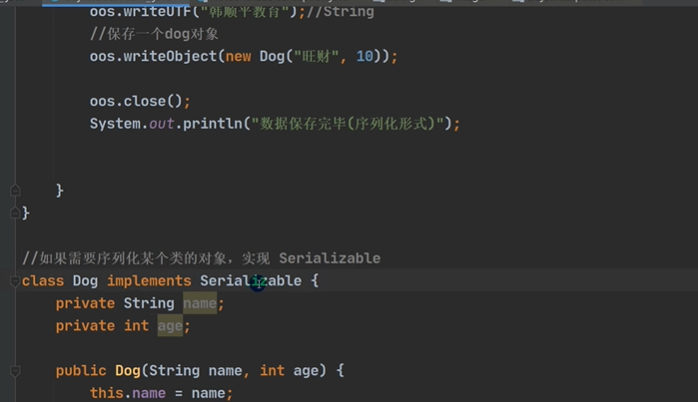The height and width of the screenshot is (402, 698).
Task: Click the comment //保存一个dog对象
Action: 154,34
